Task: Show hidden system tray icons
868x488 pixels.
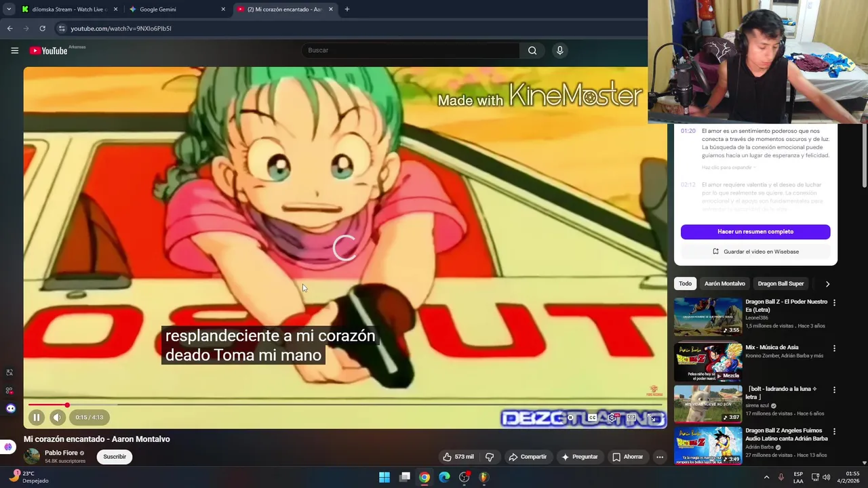Action: coord(767,477)
